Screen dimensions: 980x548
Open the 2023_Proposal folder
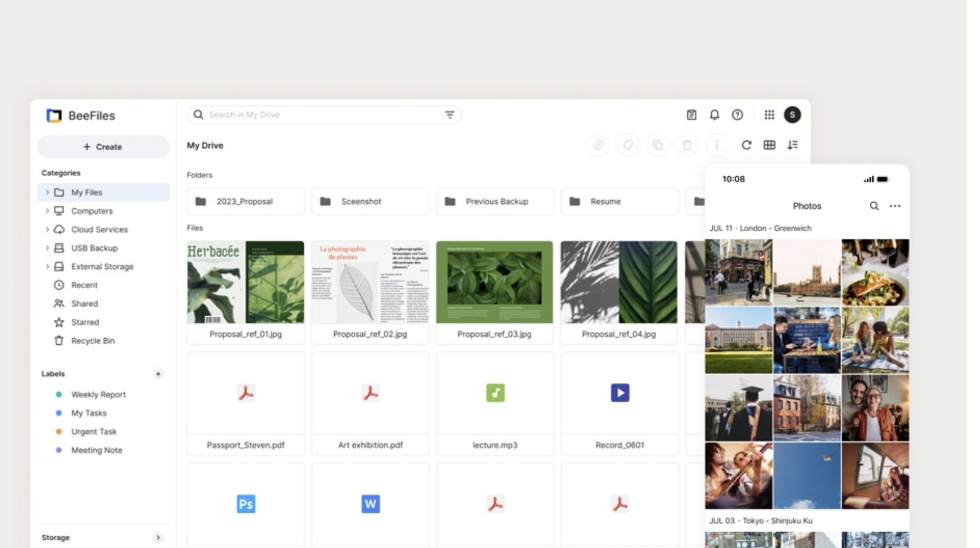point(246,201)
